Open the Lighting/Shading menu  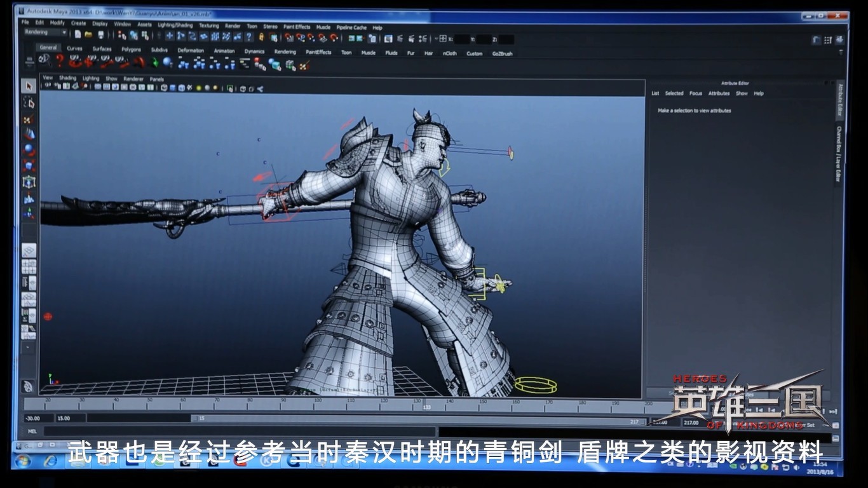(x=175, y=25)
